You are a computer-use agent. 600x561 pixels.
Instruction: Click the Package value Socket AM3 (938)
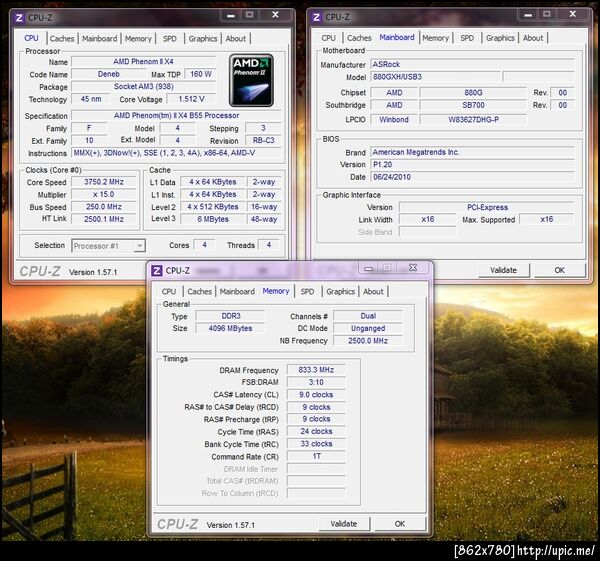[x=144, y=86]
